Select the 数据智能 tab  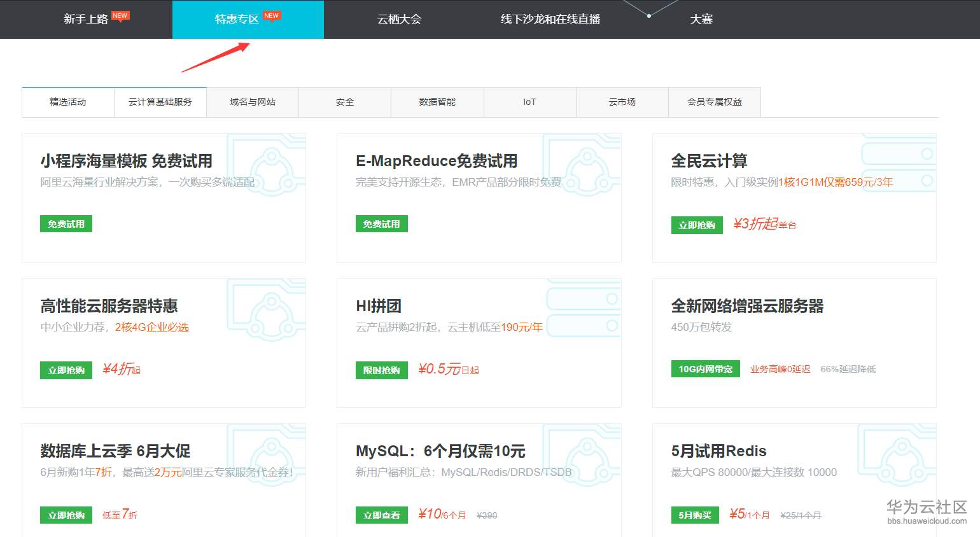coord(437,102)
